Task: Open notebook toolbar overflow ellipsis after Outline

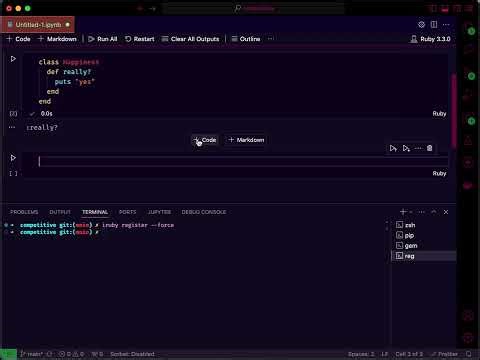Action: pyautogui.click(x=271, y=39)
